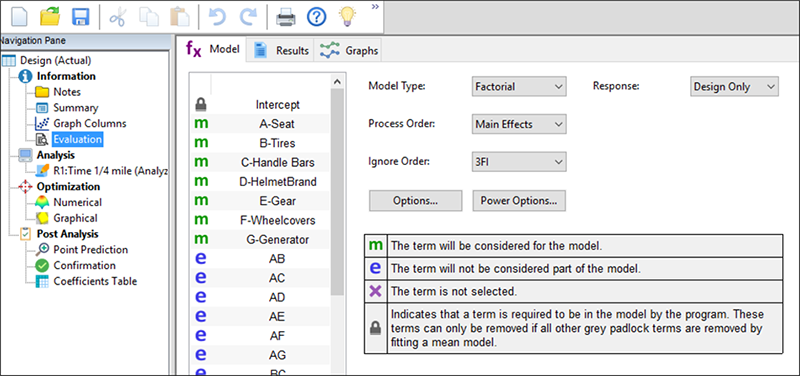
Task: Click the Undo arrow in the toolbar
Action: coord(217,18)
